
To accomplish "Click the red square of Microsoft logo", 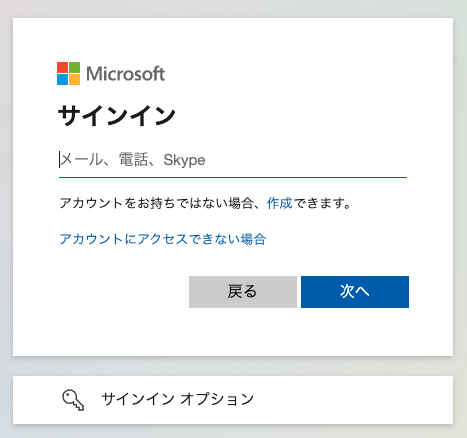I will tap(62, 67).
